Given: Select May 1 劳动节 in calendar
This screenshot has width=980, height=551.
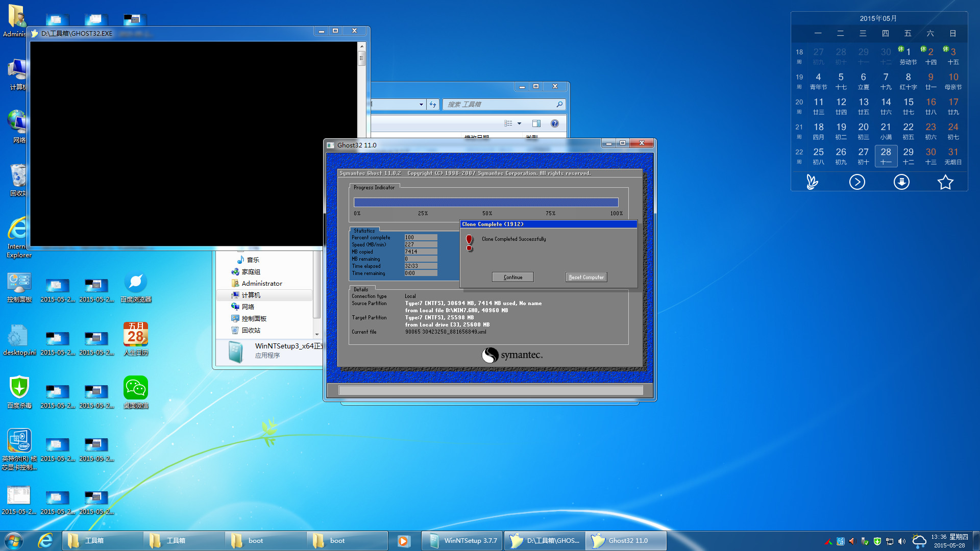Looking at the screenshot, I should click(x=908, y=56).
